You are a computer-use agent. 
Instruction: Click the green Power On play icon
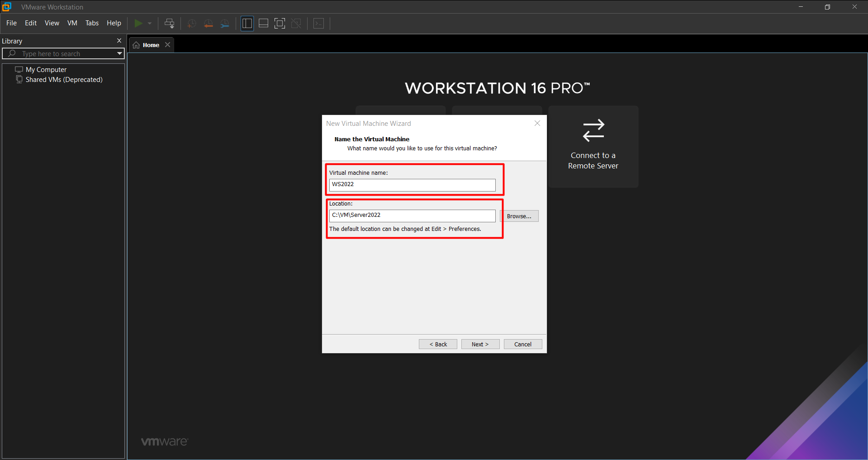click(x=138, y=23)
